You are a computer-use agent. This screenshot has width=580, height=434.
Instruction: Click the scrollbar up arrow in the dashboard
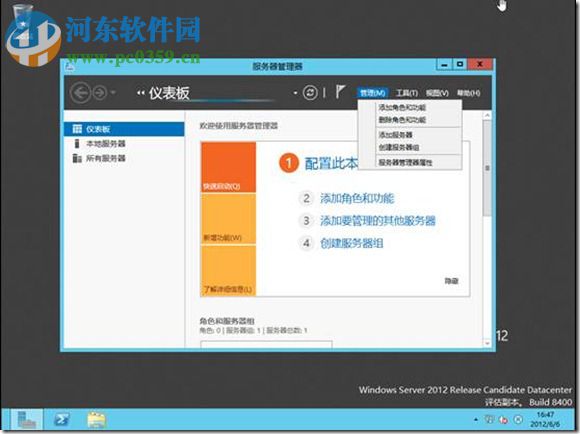click(x=487, y=116)
